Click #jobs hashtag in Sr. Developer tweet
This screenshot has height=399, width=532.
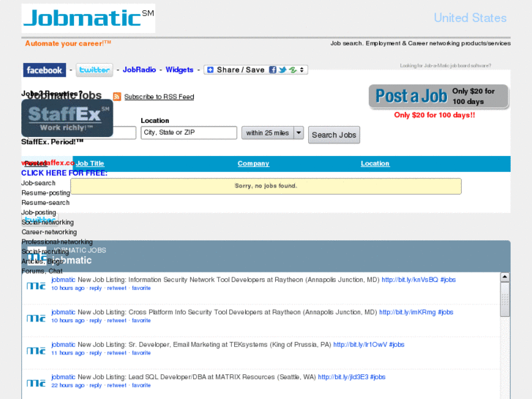[397, 345]
